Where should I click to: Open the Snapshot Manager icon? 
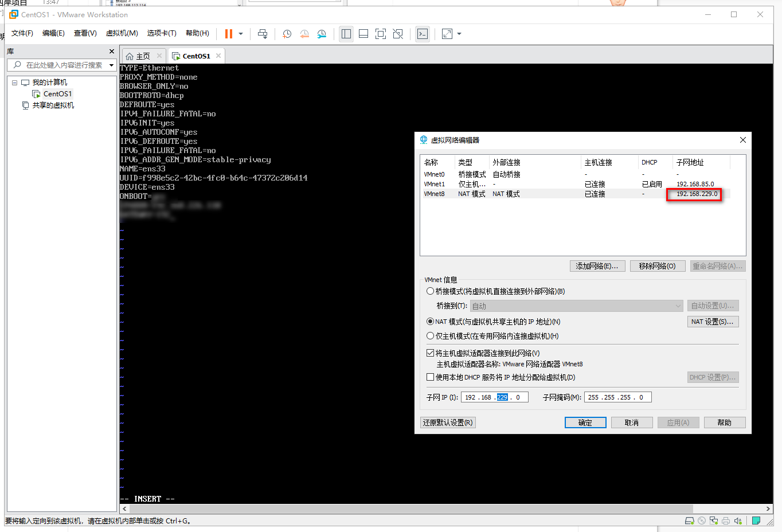322,34
